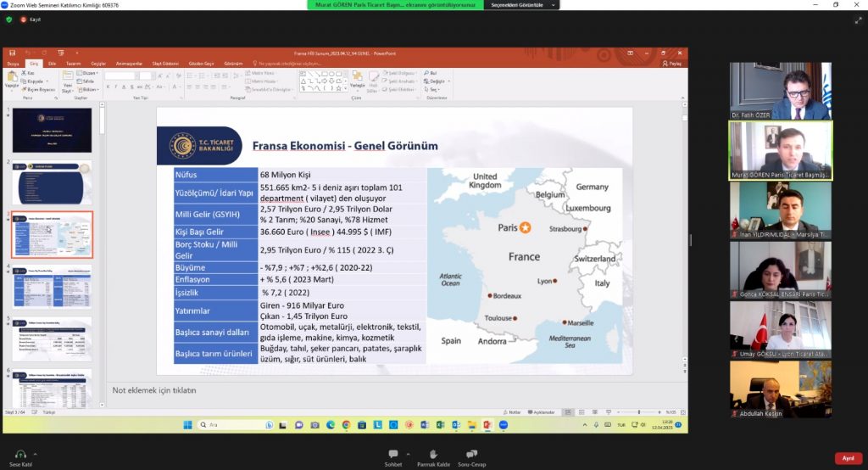
Task: Toggle Notlar notes pane in status bar
Action: click(512, 412)
